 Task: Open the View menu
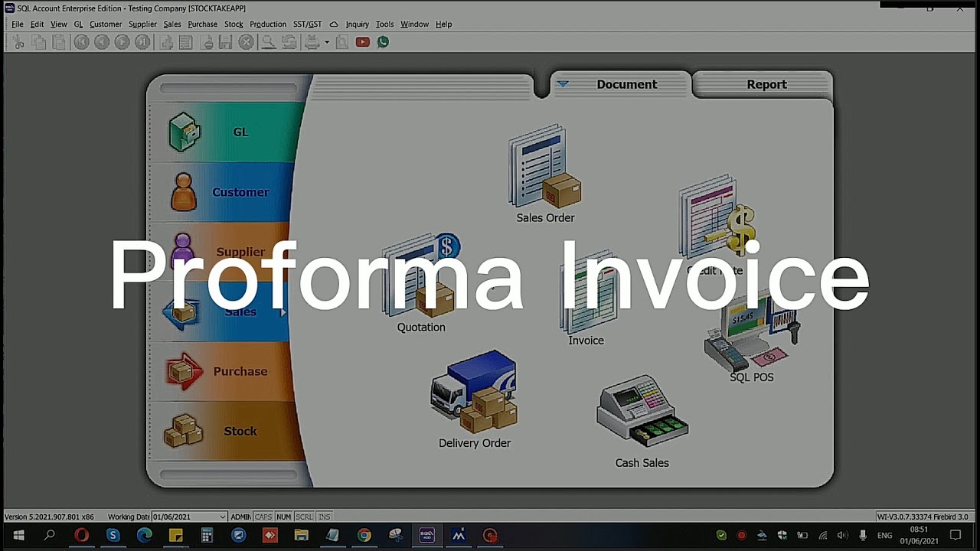point(59,24)
